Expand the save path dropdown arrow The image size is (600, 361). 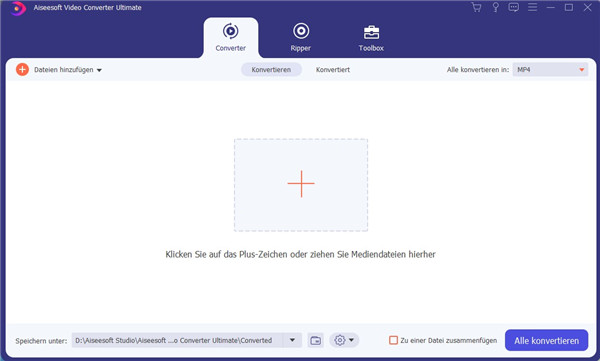tap(292, 340)
